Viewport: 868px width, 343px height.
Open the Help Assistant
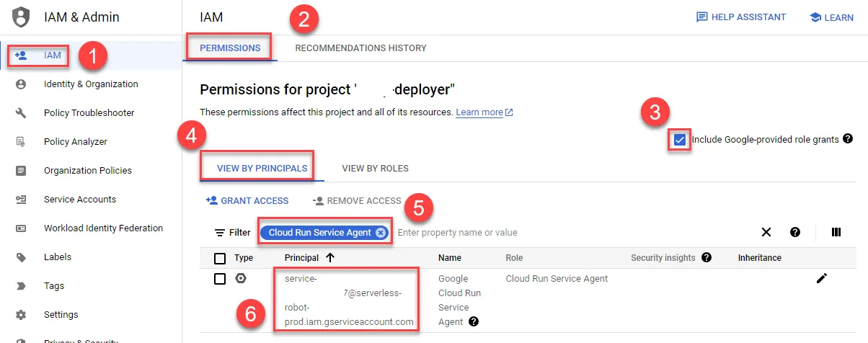[741, 17]
